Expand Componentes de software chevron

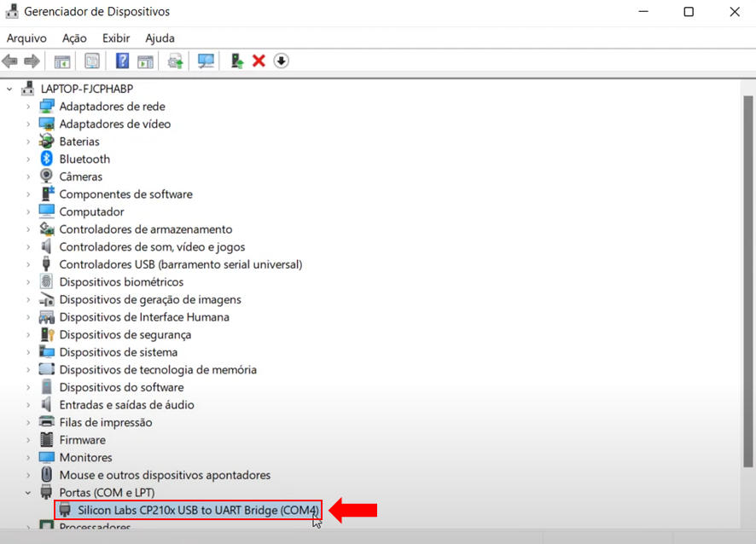click(x=28, y=194)
